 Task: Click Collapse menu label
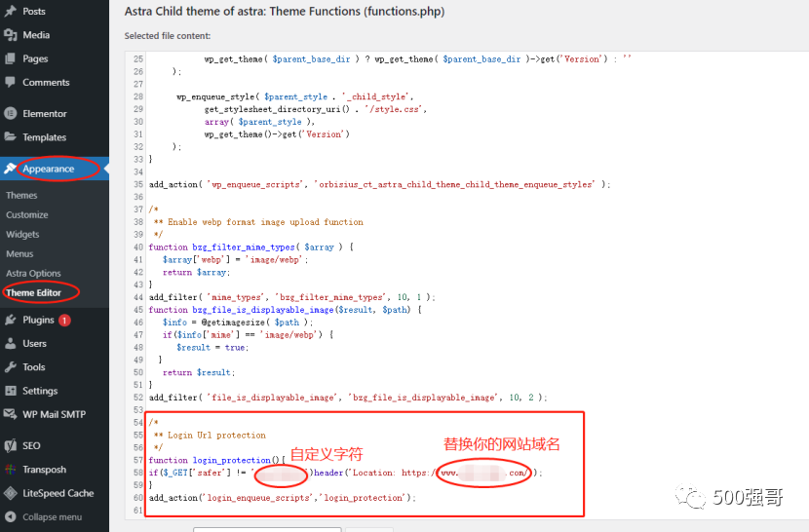point(52,517)
